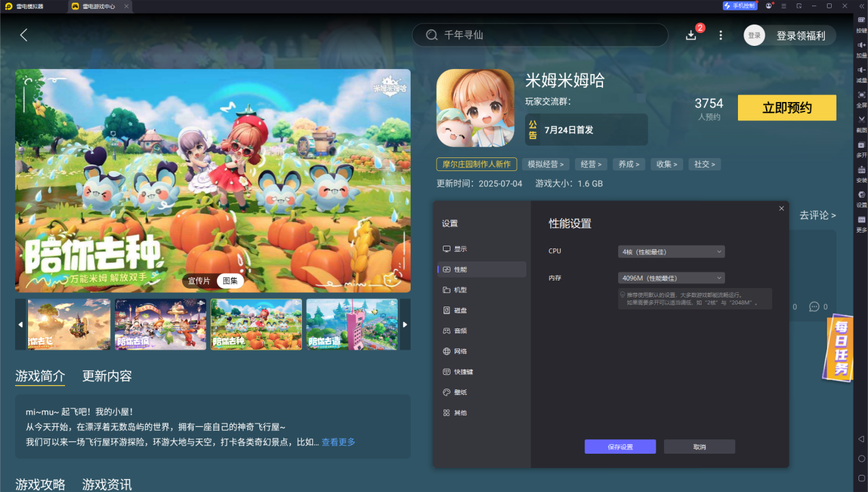868x492 pixels.
Task: Open 去评论 link
Action: click(x=817, y=215)
